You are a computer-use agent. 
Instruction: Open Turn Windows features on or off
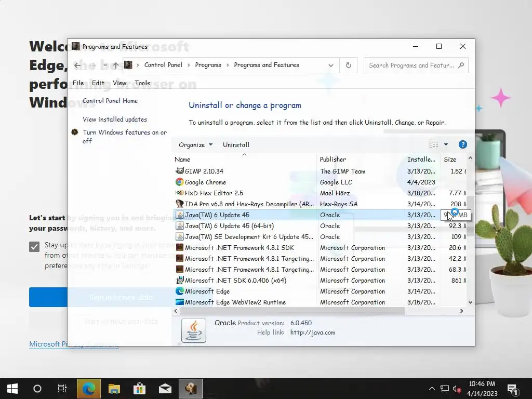(x=125, y=137)
